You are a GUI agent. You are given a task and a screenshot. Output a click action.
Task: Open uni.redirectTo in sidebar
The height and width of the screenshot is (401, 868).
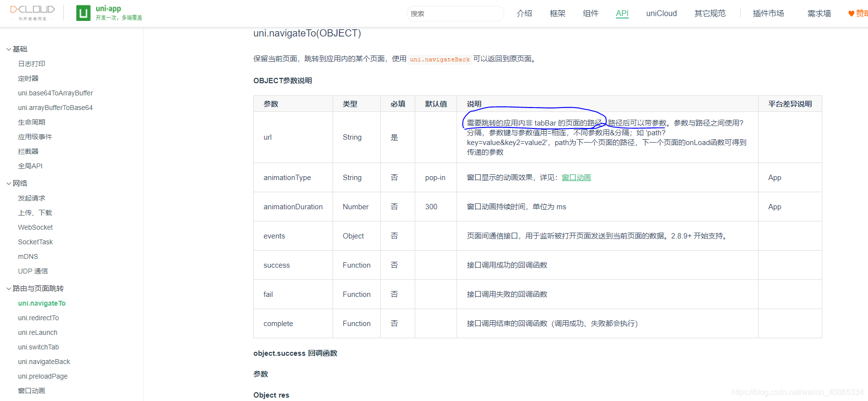coord(38,318)
